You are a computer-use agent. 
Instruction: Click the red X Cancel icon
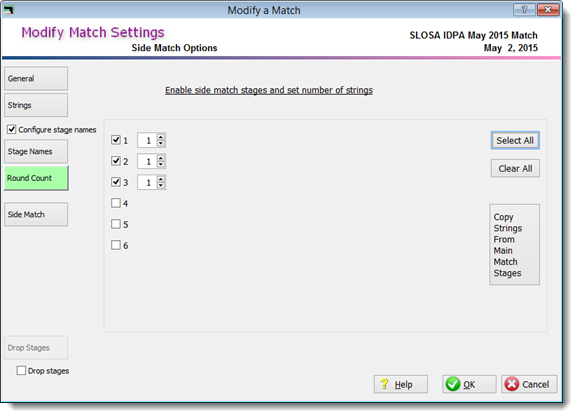click(512, 384)
